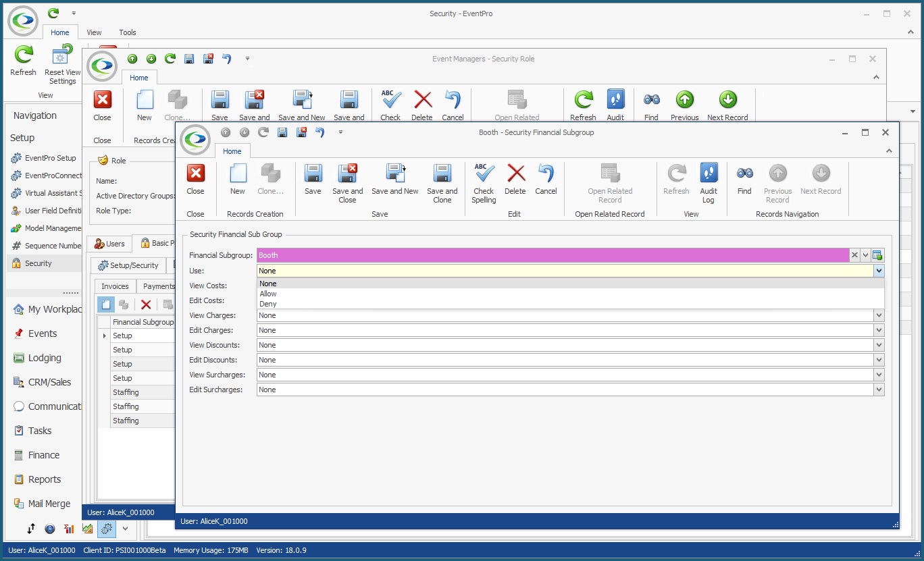
Task: Click Previous in Security Role window
Action: pos(684,106)
